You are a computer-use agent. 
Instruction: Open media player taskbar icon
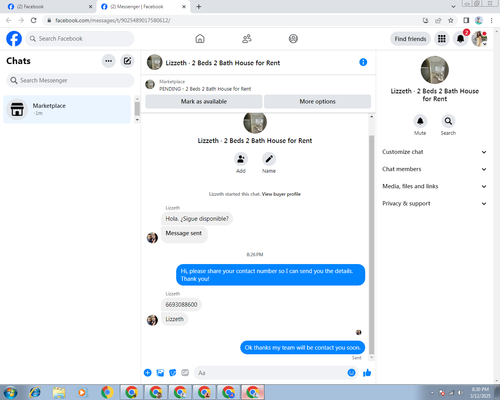point(82,392)
